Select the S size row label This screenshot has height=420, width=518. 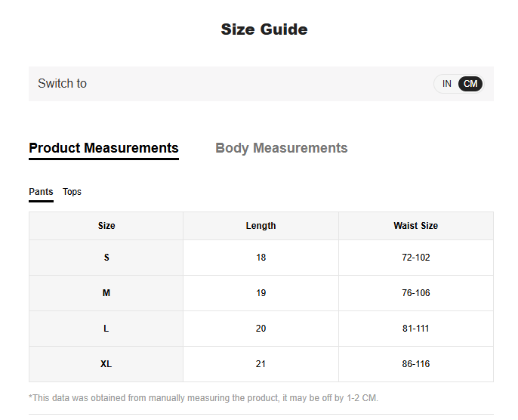pyautogui.click(x=106, y=258)
